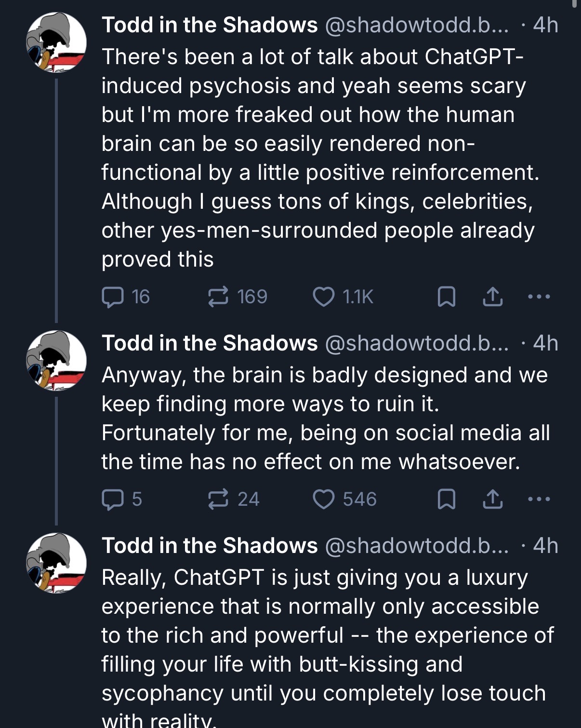This screenshot has height=728, width=581.
Task: Open Todd's avatar on the second post
Action: tap(56, 361)
